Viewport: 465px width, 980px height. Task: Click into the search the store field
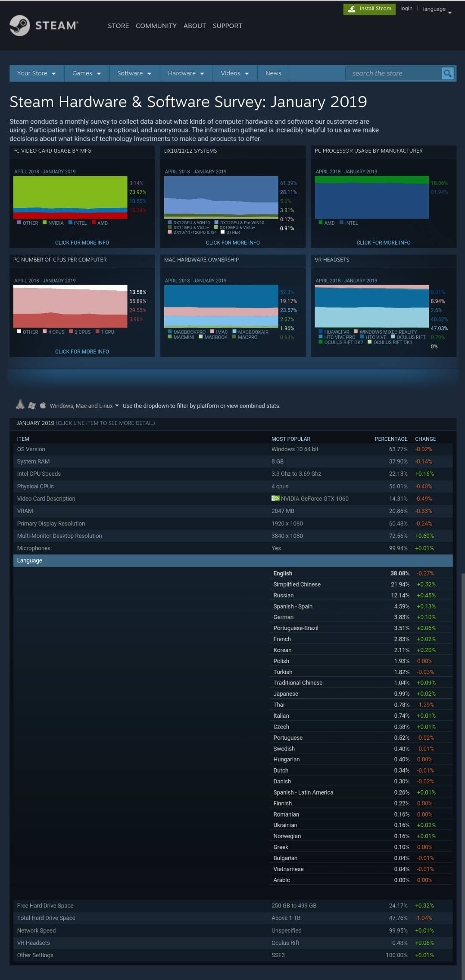tap(393, 73)
